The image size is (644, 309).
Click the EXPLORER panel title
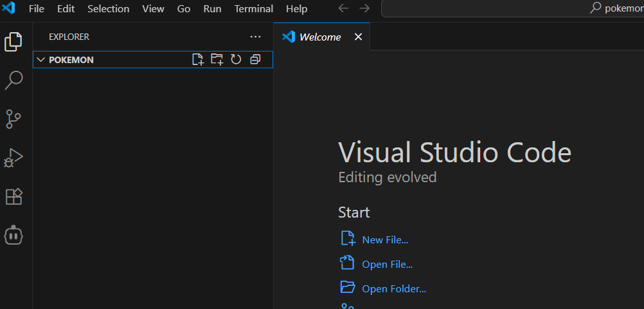pos(69,37)
